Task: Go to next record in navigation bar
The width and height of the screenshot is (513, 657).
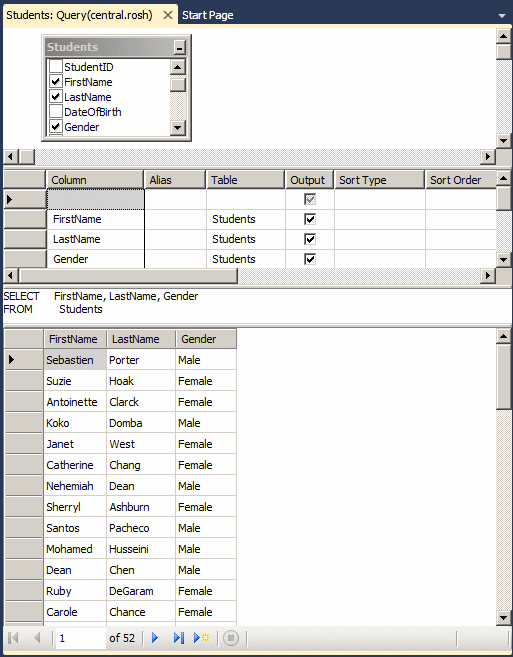Action: [x=155, y=638]
